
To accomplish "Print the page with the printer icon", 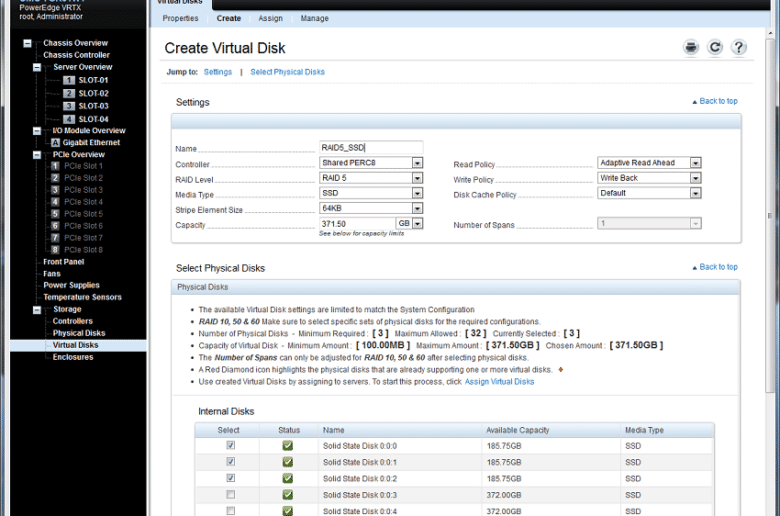I will [691, 47].
